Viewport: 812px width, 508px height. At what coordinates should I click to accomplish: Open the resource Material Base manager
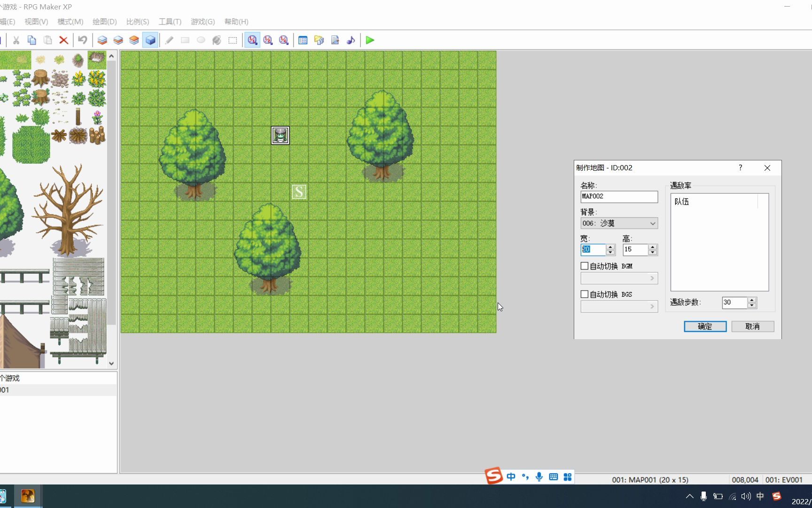pyautogui.click(x=319, y=40)
